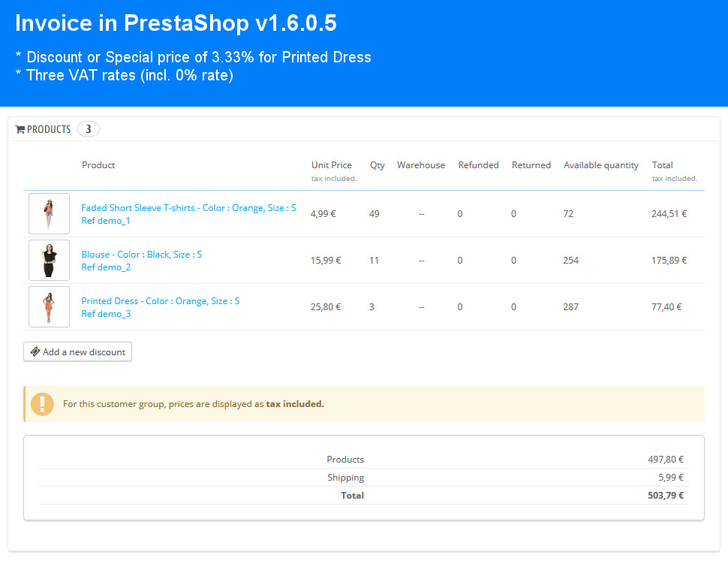This screenshot has width=728, height=561.
Task: Select the Shipping amount 5,99 €
Action: (x=671, y=477)
